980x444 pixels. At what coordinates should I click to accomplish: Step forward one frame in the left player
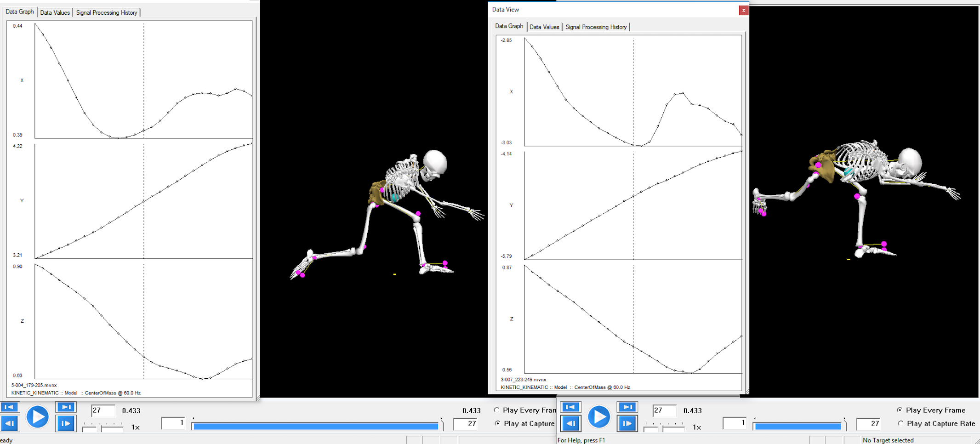click(x=66, y=423)
